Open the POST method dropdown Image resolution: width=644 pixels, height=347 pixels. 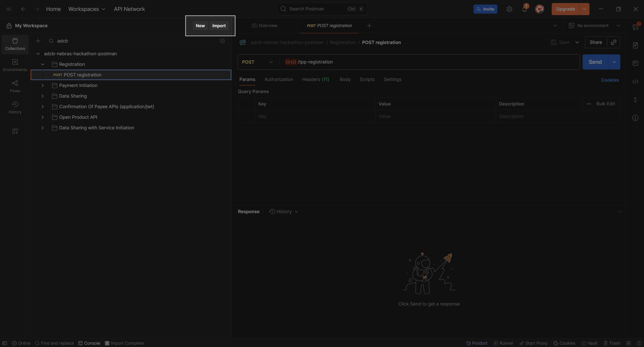258,62
